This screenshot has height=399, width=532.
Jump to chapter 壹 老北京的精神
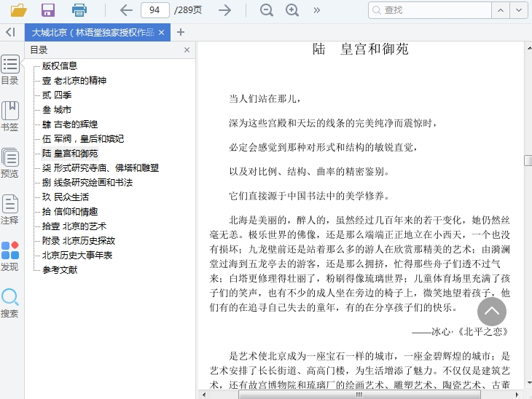coord(74,80)
